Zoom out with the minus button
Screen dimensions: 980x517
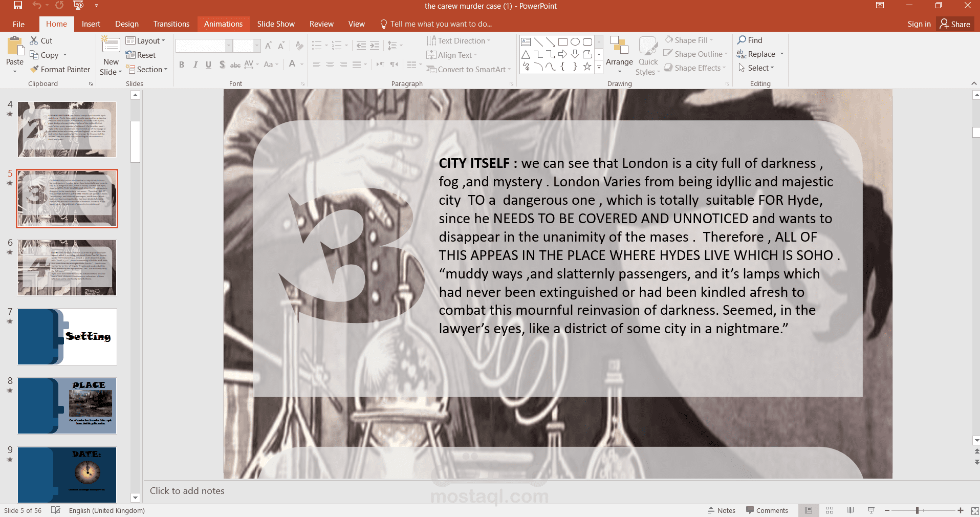[887, 510]
